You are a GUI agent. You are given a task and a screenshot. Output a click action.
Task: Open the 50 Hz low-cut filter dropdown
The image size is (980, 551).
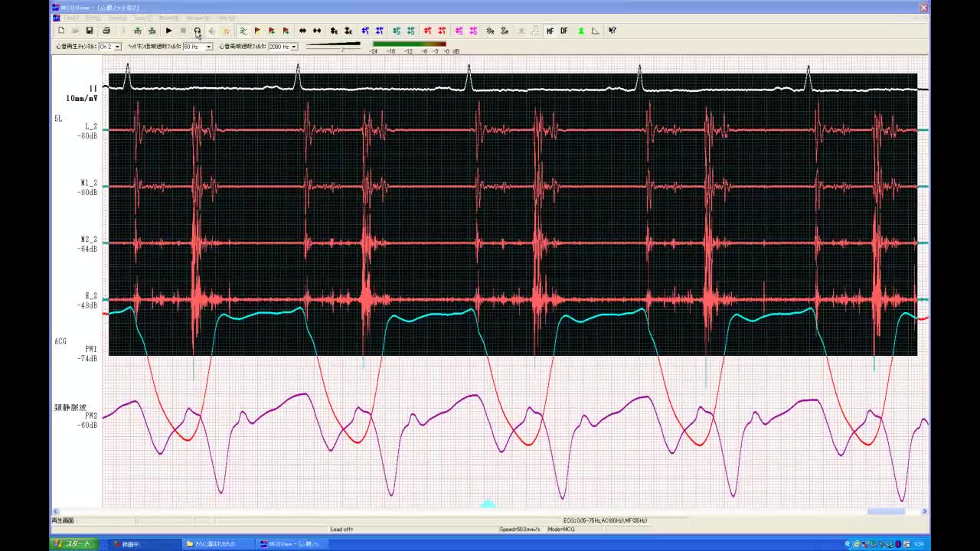click(208, 47)
